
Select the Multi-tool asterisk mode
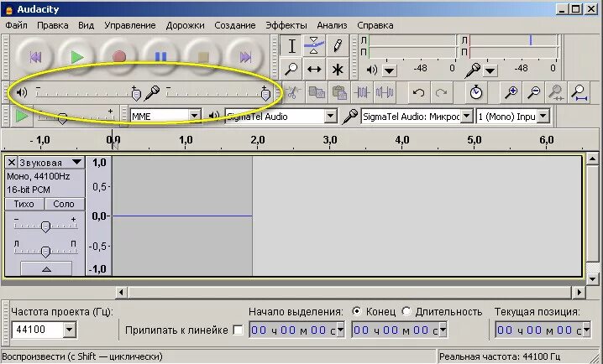click(338, 69)
